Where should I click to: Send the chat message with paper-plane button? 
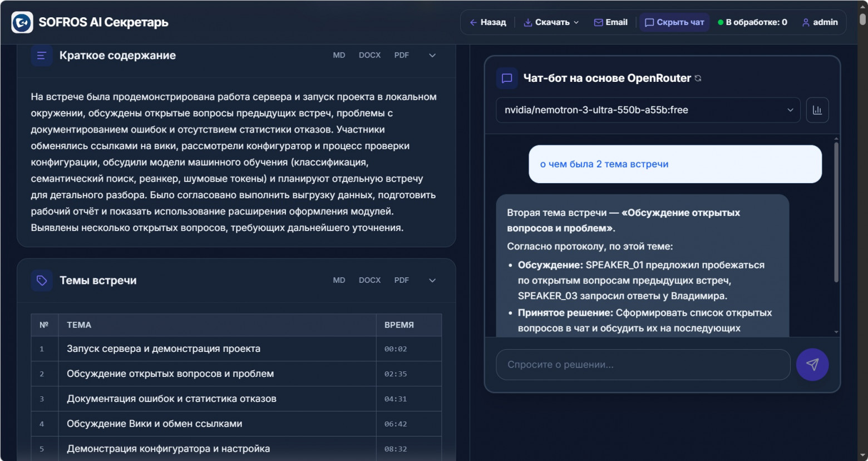coord(812,365)
